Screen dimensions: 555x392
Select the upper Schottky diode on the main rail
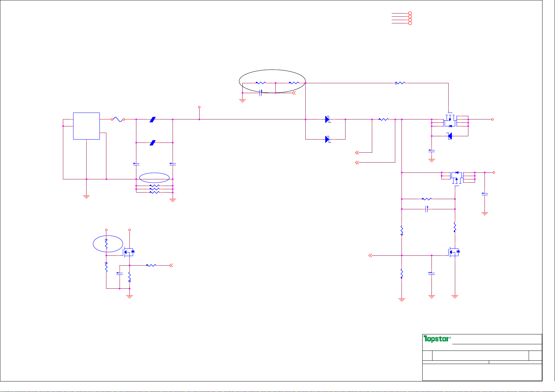click(328, 119)
